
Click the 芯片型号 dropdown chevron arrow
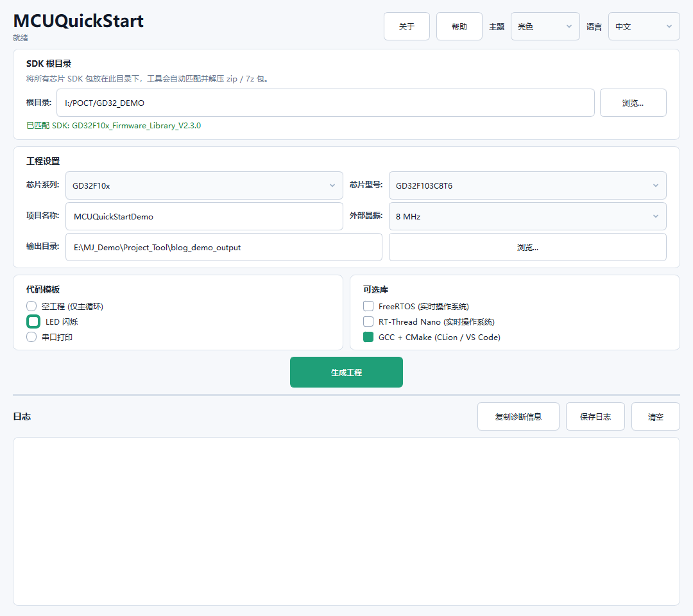pyautogui.click(x=656, y=185)
